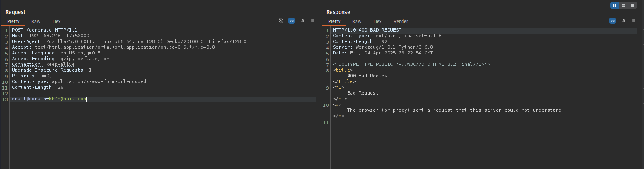This screenshot has width=644, height=169.
Task: Switch to top-bottom split layout
Action: click(623, 5)
